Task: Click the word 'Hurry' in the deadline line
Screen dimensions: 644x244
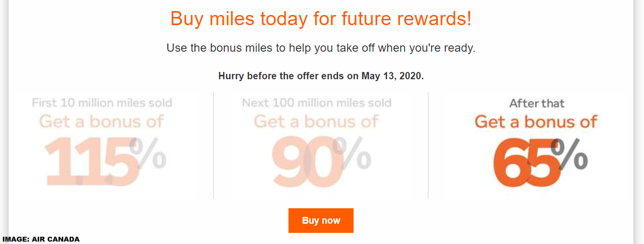Action: pyautogui.click(x=231, y=76)
